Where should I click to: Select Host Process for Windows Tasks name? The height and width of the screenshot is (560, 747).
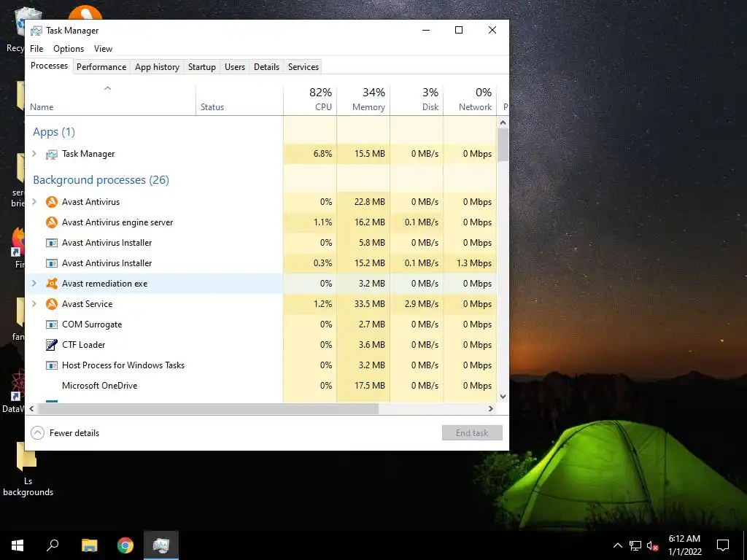(x=123, y=365)
